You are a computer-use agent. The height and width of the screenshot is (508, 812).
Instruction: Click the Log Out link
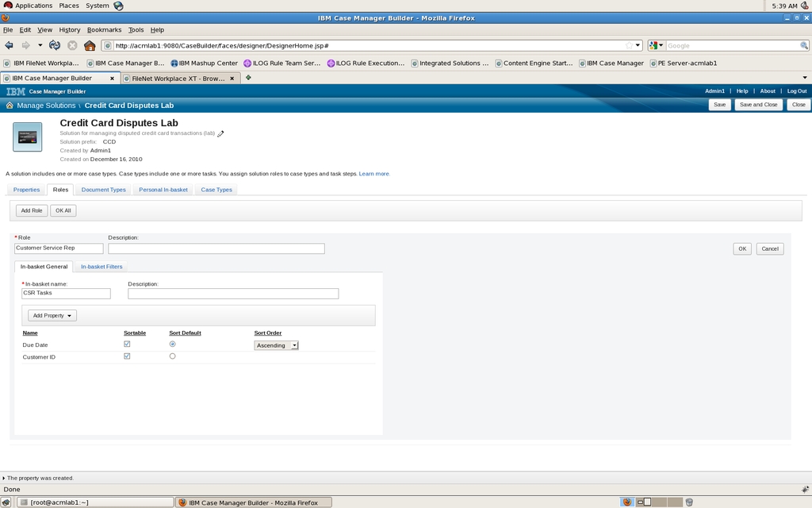796,91
